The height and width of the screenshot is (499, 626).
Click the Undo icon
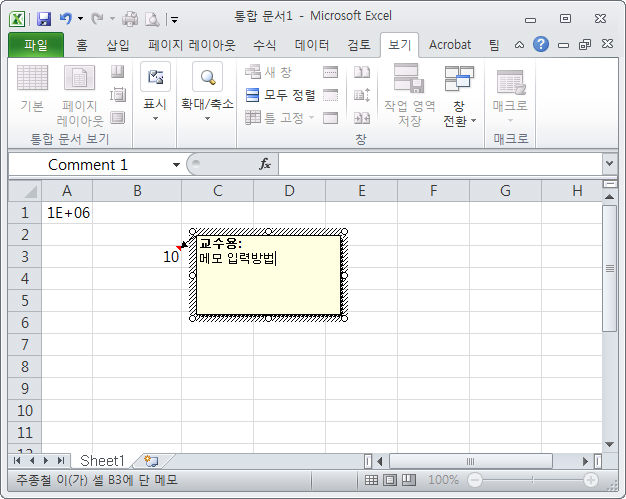pos(65,18)
